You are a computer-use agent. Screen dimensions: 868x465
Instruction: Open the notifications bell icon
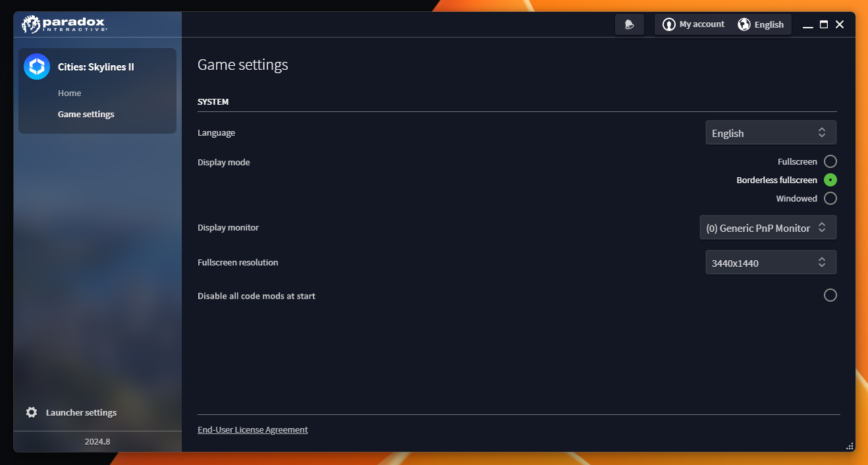629,24
